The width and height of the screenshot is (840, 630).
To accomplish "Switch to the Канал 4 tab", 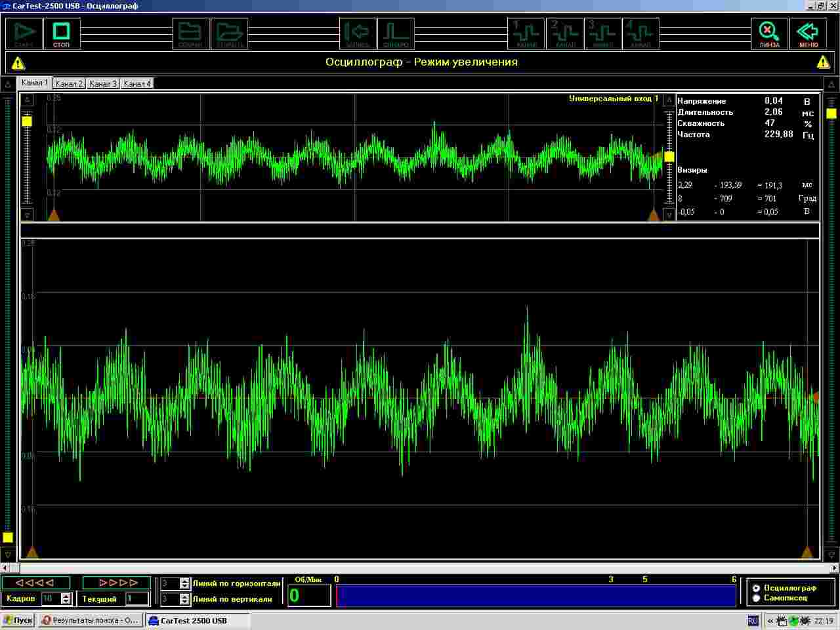I will pyautogui.click(x=137, y=83).
